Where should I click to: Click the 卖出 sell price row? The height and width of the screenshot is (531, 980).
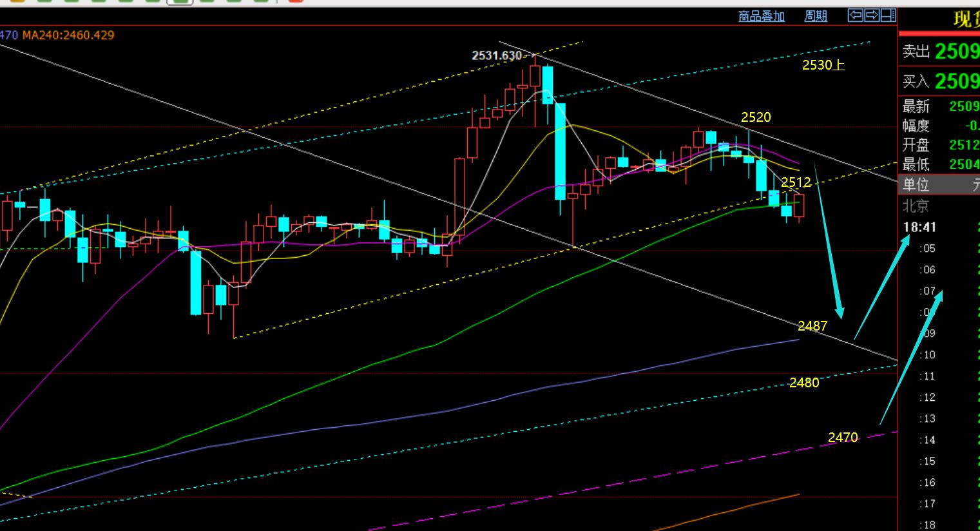939,51
